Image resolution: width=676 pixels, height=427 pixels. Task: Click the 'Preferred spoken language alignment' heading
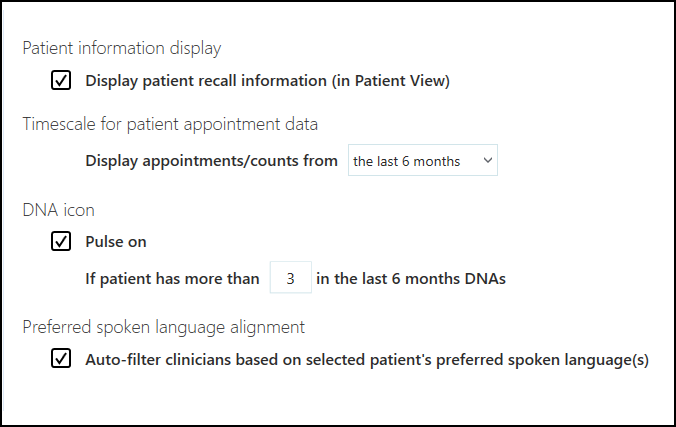coord(163,326)
